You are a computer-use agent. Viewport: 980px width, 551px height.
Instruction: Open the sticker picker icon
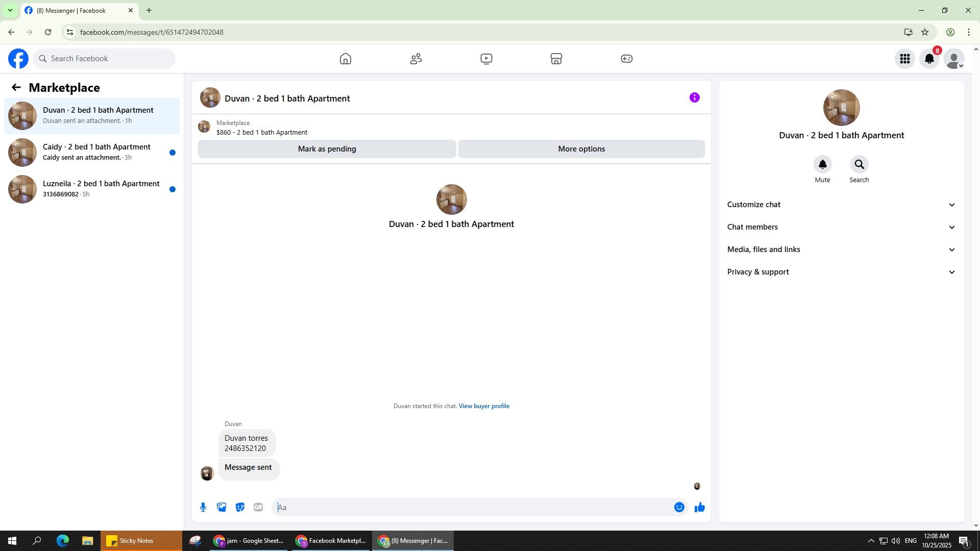click(240, 507)
